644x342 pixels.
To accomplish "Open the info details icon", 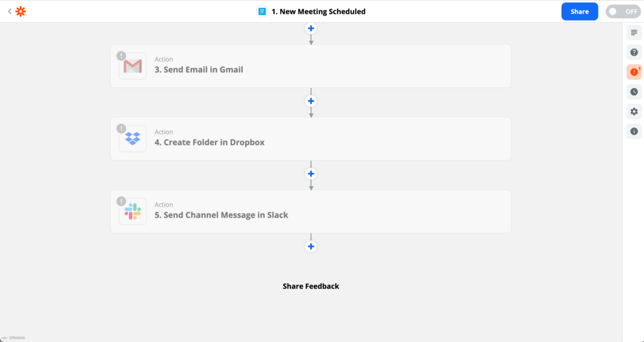I will 634,132.
